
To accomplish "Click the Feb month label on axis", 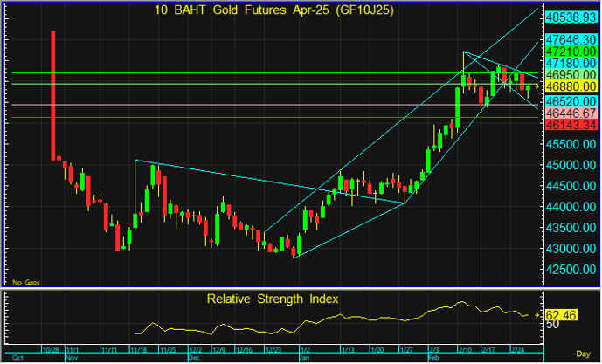I will coord(433,358).
